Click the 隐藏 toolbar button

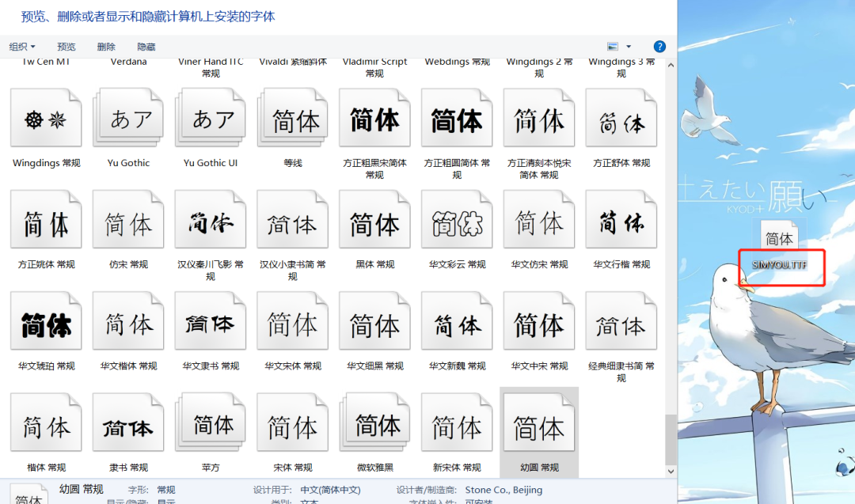146,47
